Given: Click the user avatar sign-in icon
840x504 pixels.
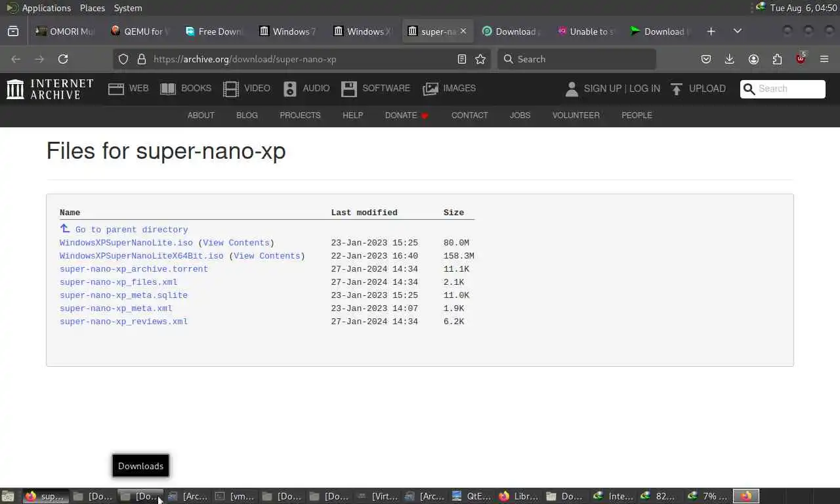Looking at the screenshot, I should click(x=572, y=89).
